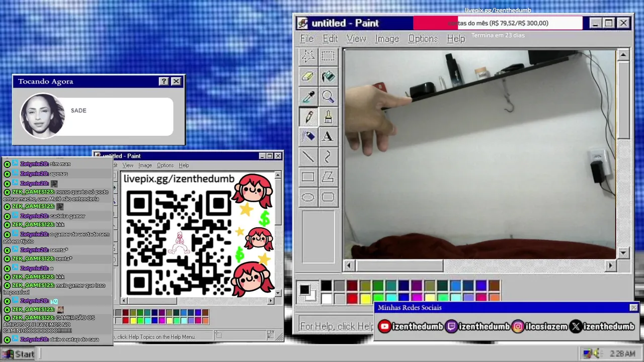
Task: Pick the black swatch in large Paint palette
Action: 327,286
